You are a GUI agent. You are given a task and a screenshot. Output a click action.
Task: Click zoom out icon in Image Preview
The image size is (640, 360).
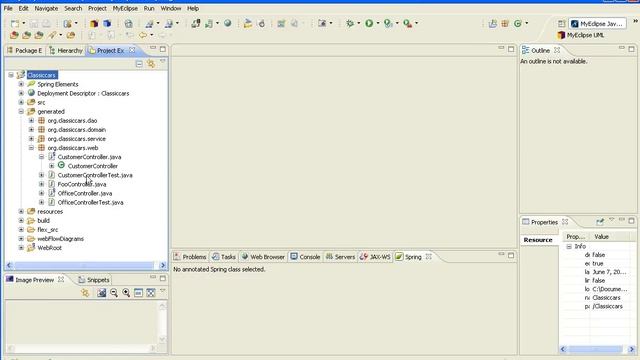coord(114,292)
